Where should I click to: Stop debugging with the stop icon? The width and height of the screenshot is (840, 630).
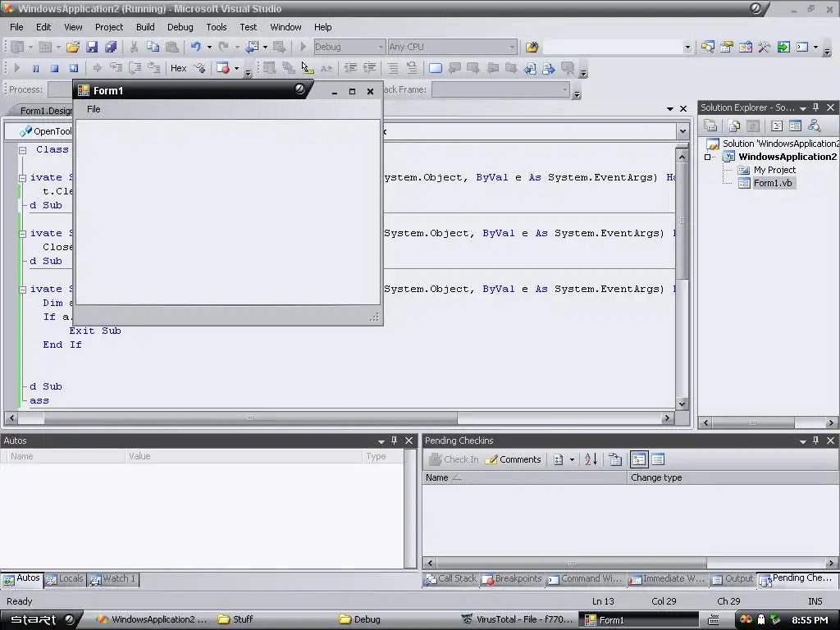click(54, 68)
